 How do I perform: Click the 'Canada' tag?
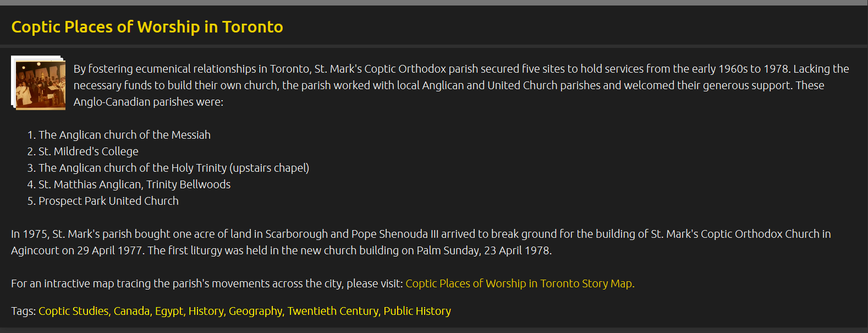[131, 311]
